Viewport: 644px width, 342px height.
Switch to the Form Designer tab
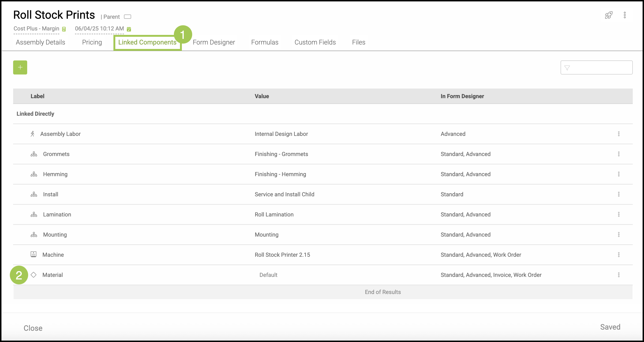coord(214,42)
